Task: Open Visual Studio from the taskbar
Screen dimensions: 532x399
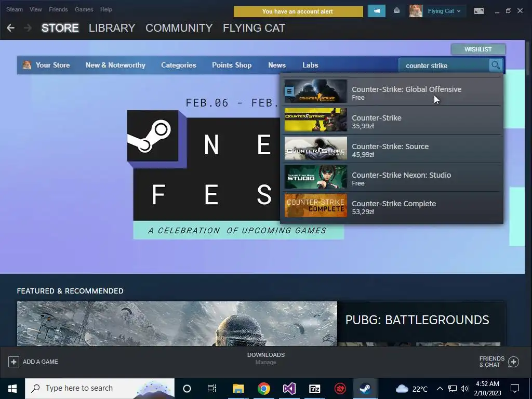Action: coord(289,389)
